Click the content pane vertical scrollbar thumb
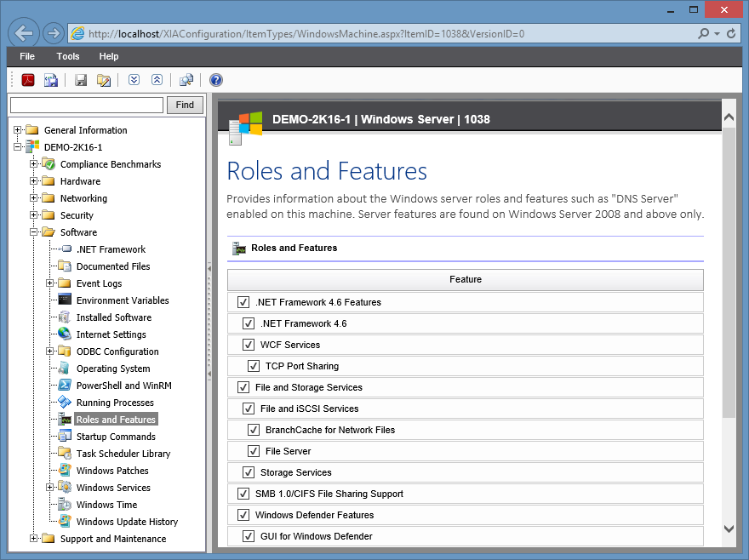 (x=729, y=272)
